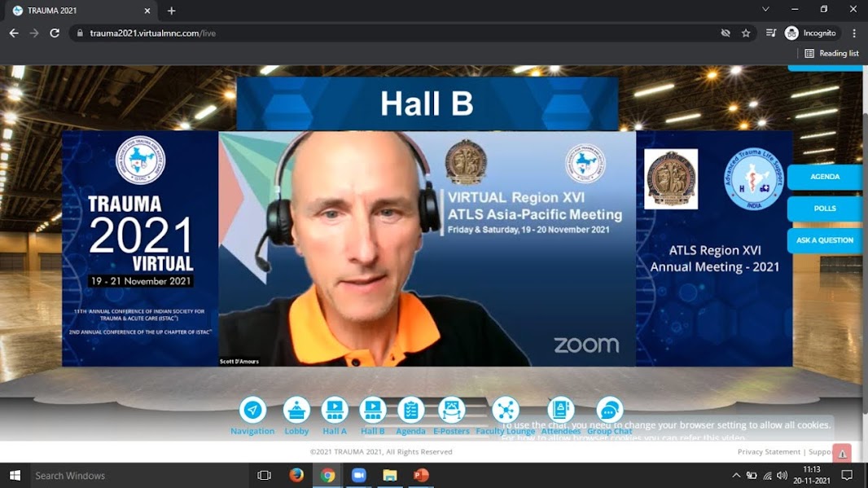Open the Attendees list icon

[560, 410]
